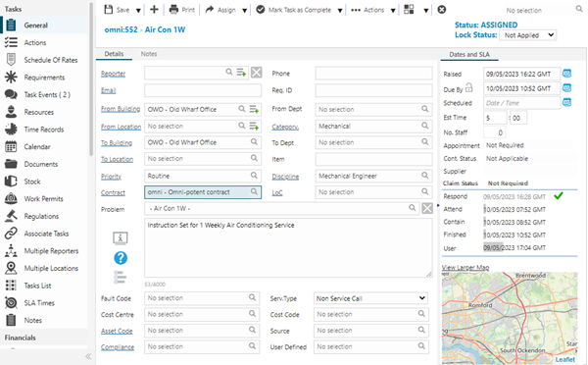588x365 pixels.
Task: Click the Category link label
Action: tap(285, 127)
